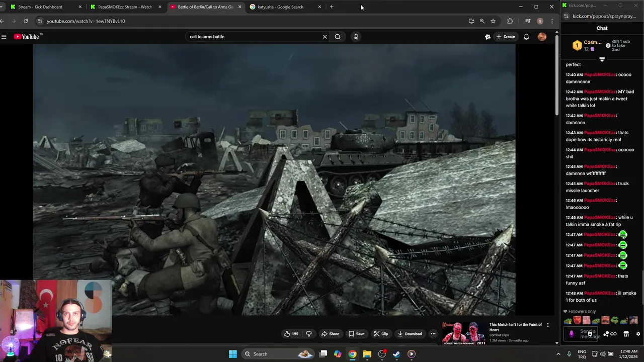
Task: Click the install app icon in address bar
Action: 471,21
